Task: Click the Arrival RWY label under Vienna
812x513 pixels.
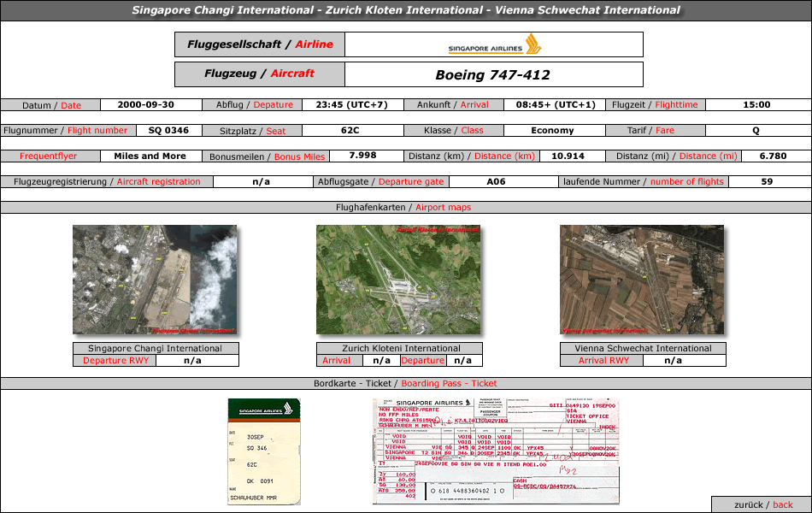Action: tap(603, 361)
